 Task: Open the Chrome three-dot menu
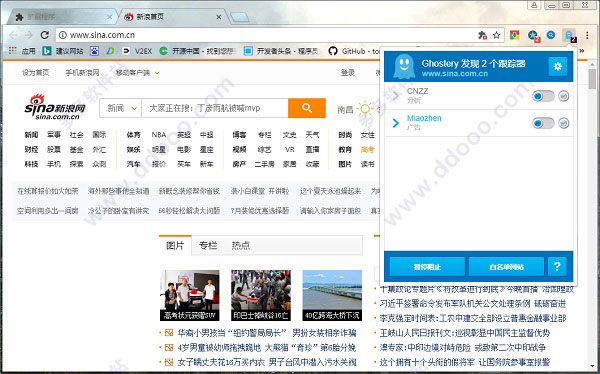[587, 35]
